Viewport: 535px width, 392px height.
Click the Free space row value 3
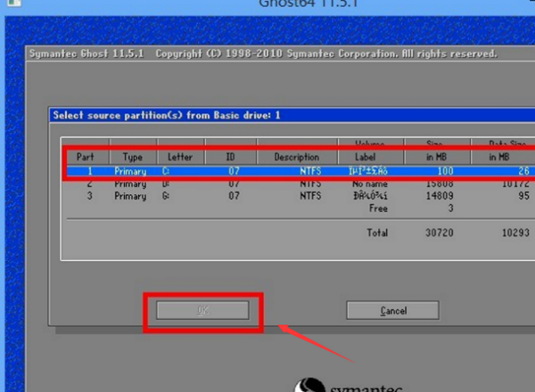[x=450, y=208]
